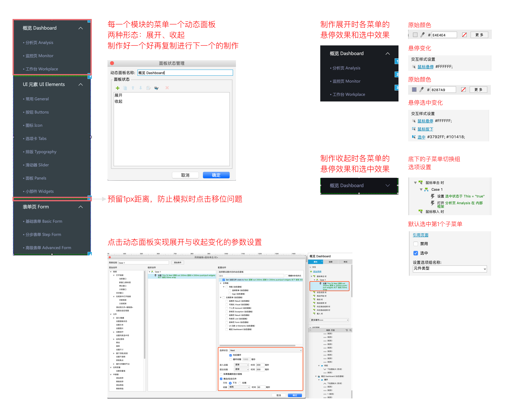The height and width of the screenshot is (420, 515).
Task: Open the 选择状态 Next dropdown
Action: [266, 351]
